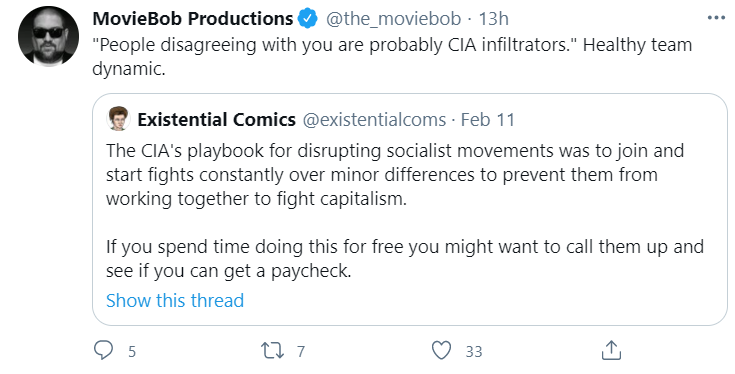The width and height of the screenshot is (735, 374).
Task: Open the 13h timestamp link
Action: [x=493, y=19]
